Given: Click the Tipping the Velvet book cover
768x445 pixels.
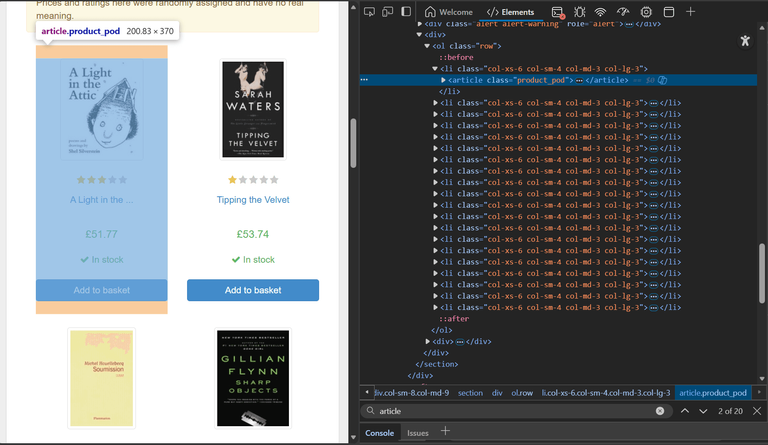Looking at the screenshot, I should pos(253,109).
